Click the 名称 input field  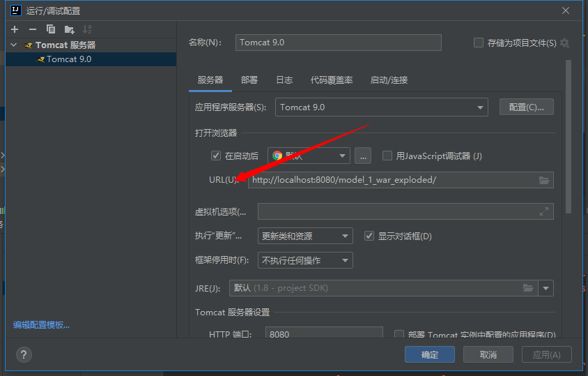click(x=339, y=43)
